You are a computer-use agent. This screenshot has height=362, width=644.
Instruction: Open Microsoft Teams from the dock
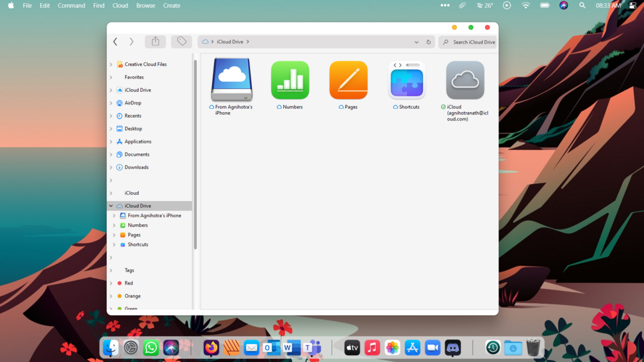click(311, 348)
